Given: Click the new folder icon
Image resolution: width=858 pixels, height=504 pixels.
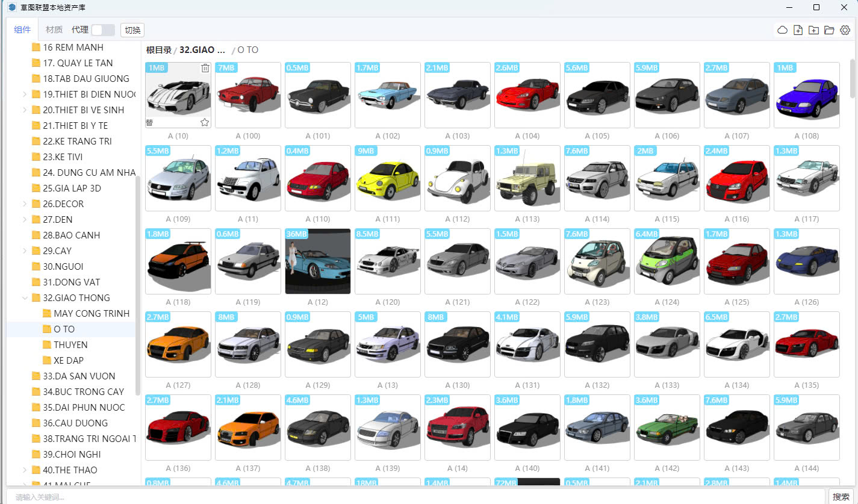Looking at the screenshot, I should [x=813, y=30].
